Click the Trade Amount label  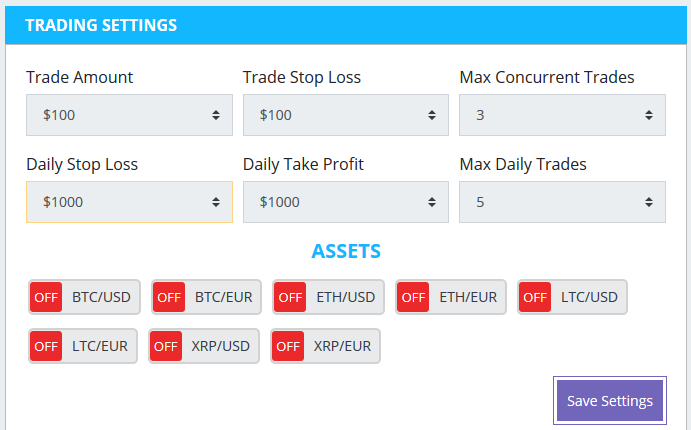pos(80,77)
